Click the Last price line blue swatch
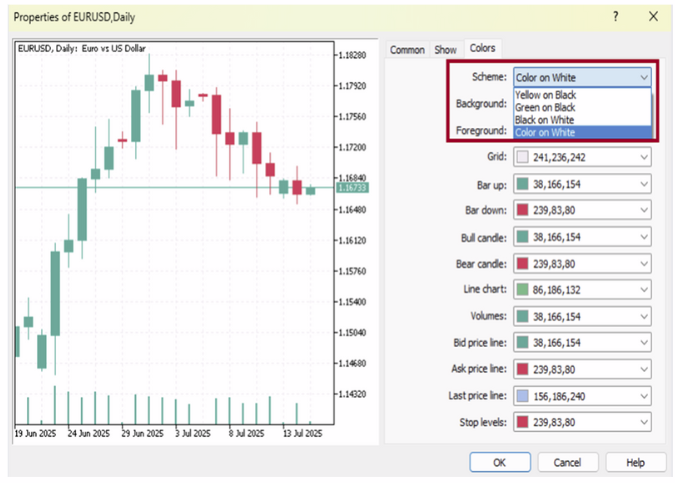This screenshot has height=483, width=675. tap(524, 395)
